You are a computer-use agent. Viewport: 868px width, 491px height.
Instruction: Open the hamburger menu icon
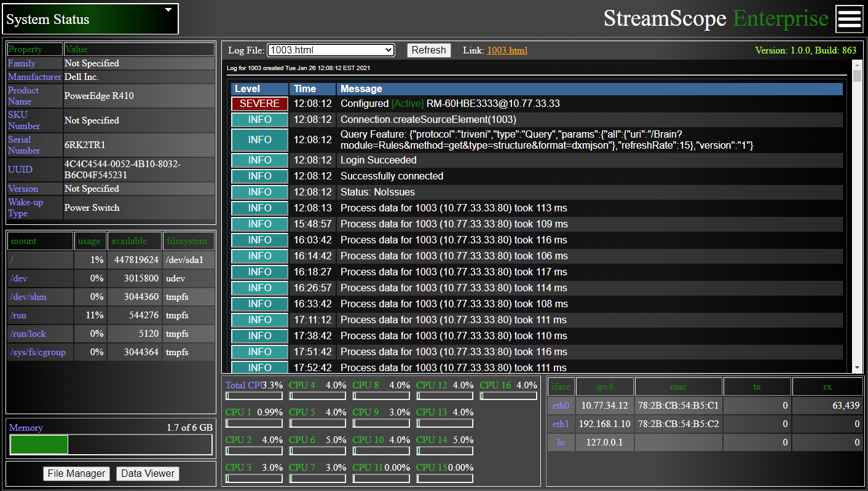pos(849,19)
